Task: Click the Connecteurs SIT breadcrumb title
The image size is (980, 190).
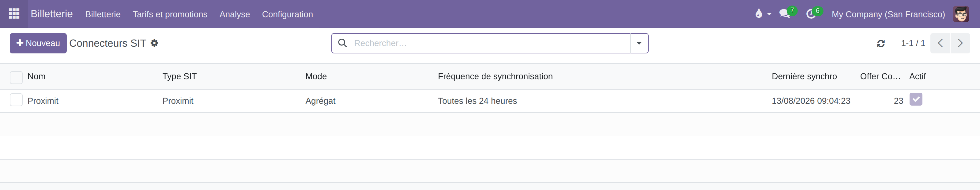Action: tap(108, 43)
